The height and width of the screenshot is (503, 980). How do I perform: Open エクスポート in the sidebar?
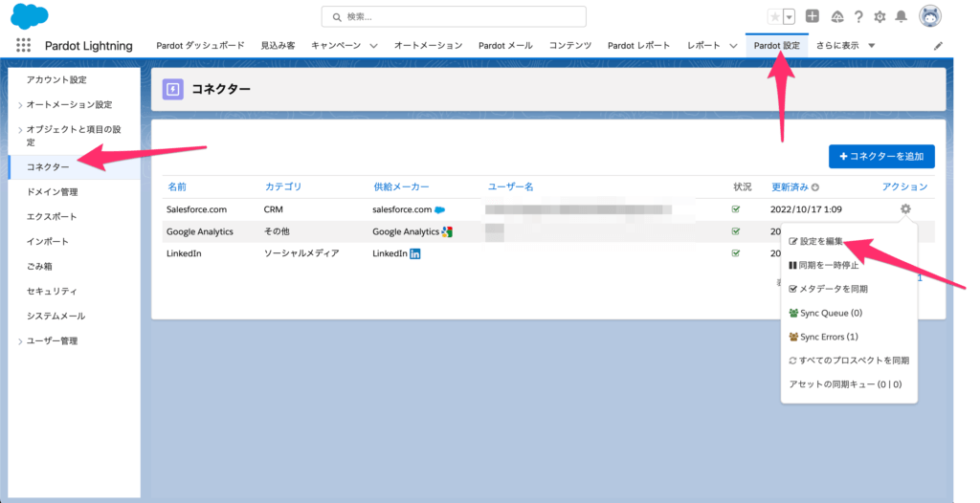click(52, 217)
